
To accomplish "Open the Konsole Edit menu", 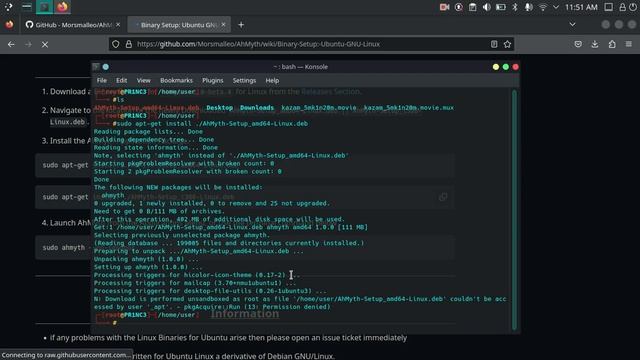I will click(121, 80).
